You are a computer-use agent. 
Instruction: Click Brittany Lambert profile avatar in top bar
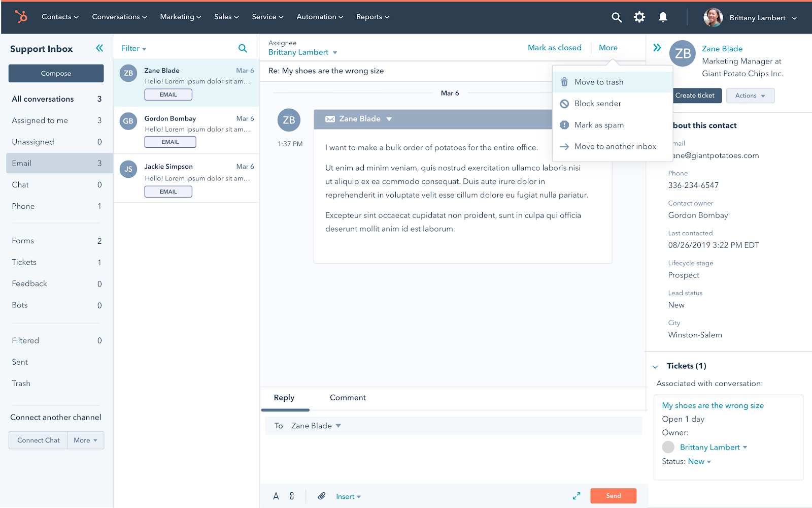click(x=713, y=17)
